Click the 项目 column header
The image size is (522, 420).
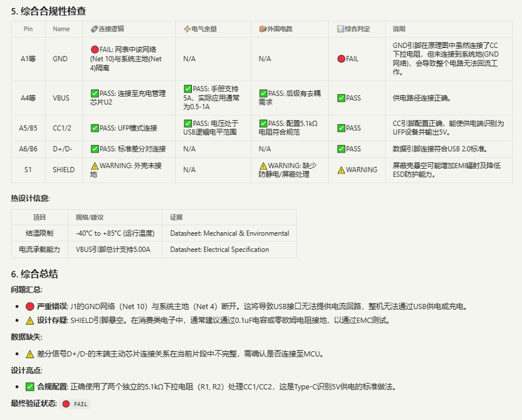click(x=39, y=217)
